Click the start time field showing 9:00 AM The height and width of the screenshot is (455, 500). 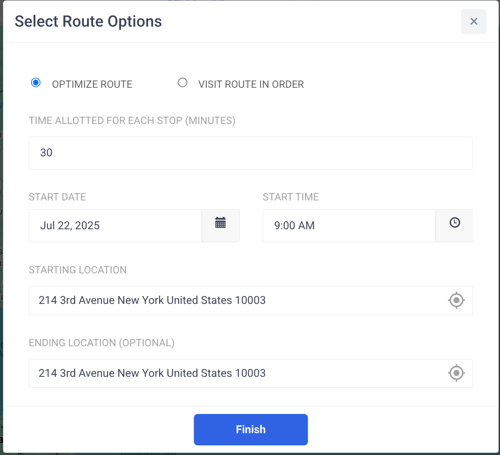click(349, 226)
